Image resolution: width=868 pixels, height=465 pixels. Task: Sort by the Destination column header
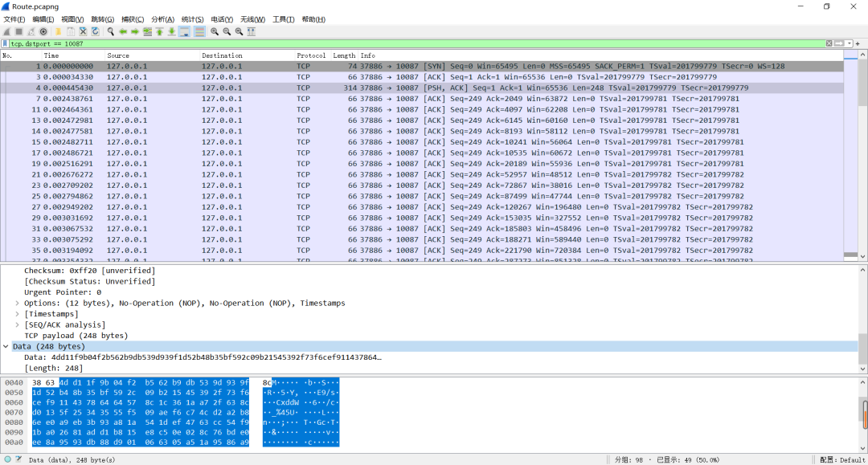pos(247,55)
